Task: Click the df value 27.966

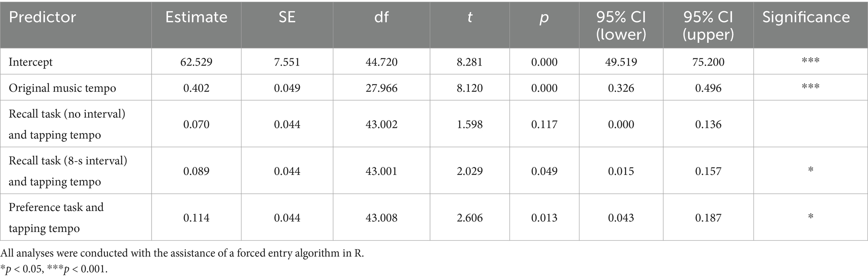Action: [x=381, y=88]
